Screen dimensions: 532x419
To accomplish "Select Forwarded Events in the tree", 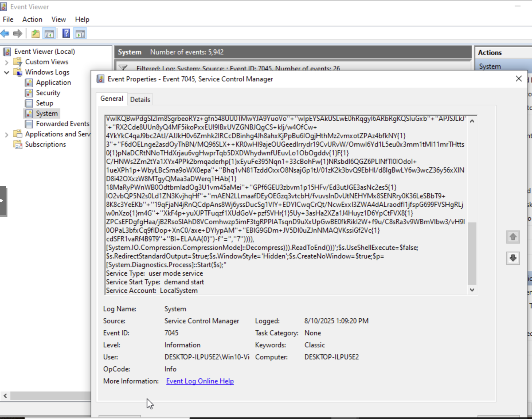I will point(62,124).
